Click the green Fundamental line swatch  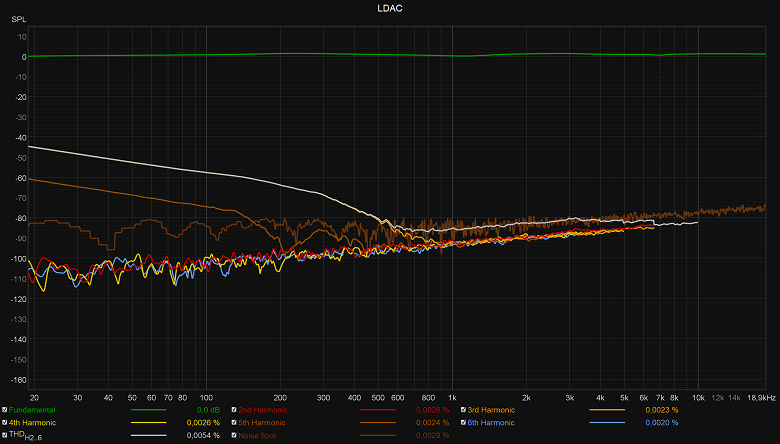(149, 410)
